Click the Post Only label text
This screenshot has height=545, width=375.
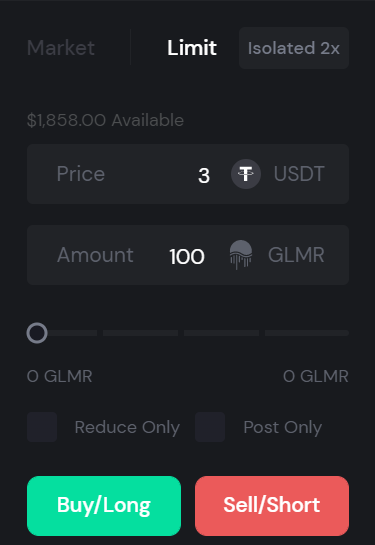(283, 427)
